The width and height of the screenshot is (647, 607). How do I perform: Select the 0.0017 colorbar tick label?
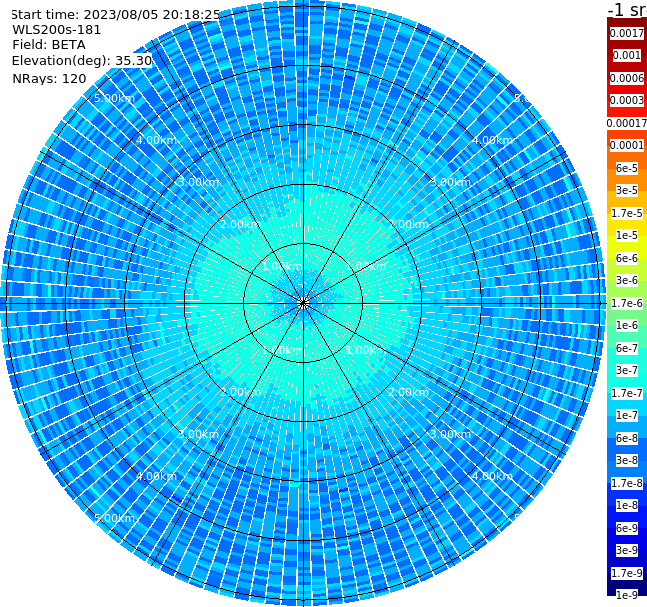627,33
